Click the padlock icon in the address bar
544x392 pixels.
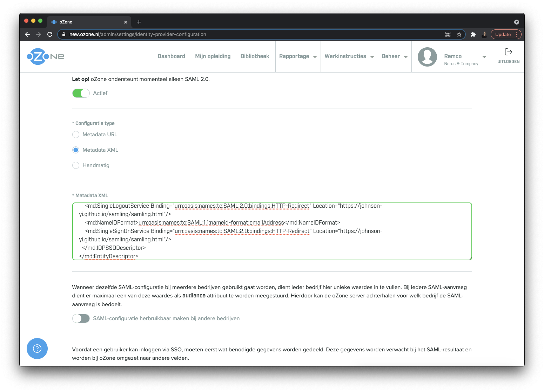tap(63, 34)
